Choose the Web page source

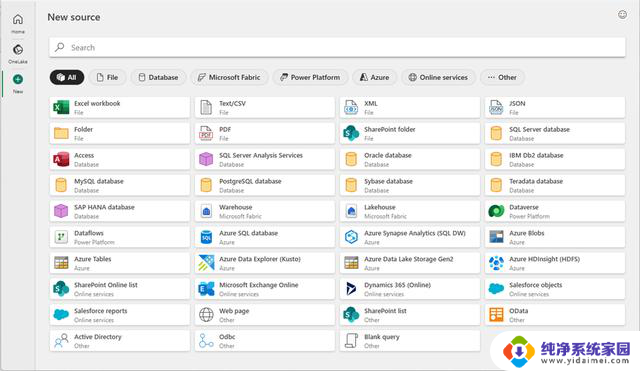[x=264, y=315]
